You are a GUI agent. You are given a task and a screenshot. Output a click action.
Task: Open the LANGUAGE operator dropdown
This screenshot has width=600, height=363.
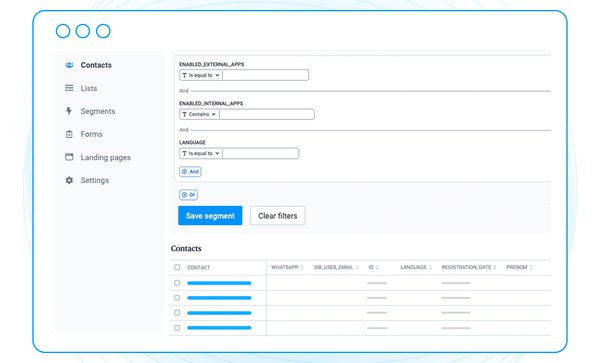coord(201,153)
